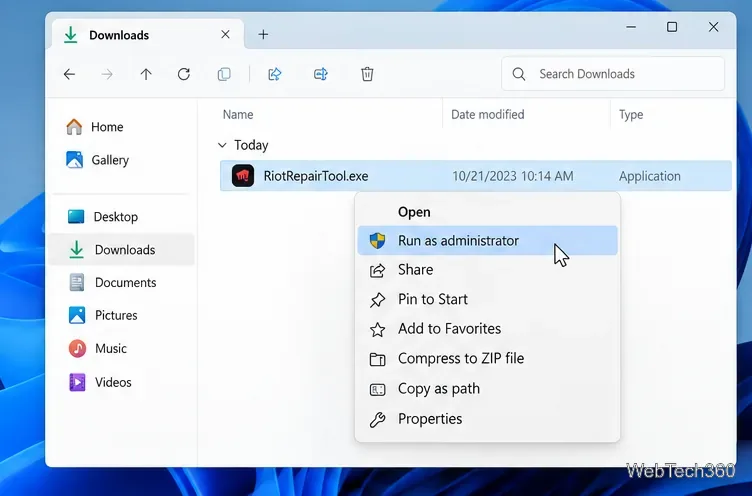Click the Search Downloads field
752x496 pixels.
[x=612, y=74]
